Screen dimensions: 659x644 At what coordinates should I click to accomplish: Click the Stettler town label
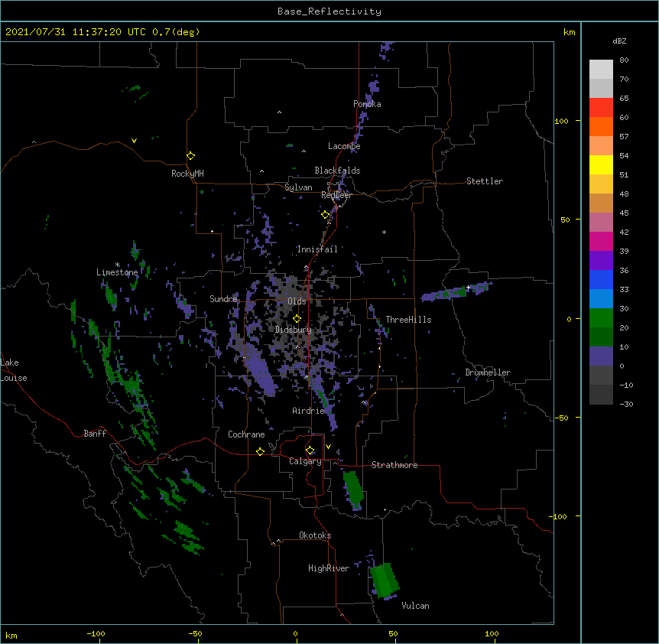[x=485, y=181]
